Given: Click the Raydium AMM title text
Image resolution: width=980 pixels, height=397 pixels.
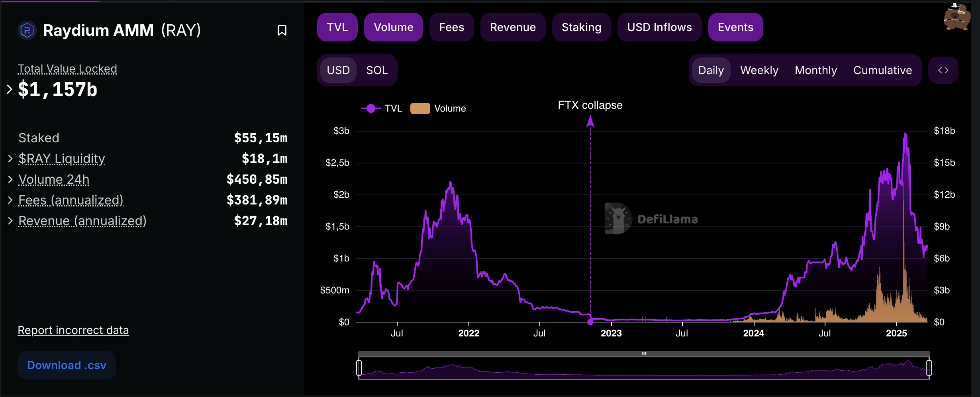Looking at the screenshot, I should [98, 30].
